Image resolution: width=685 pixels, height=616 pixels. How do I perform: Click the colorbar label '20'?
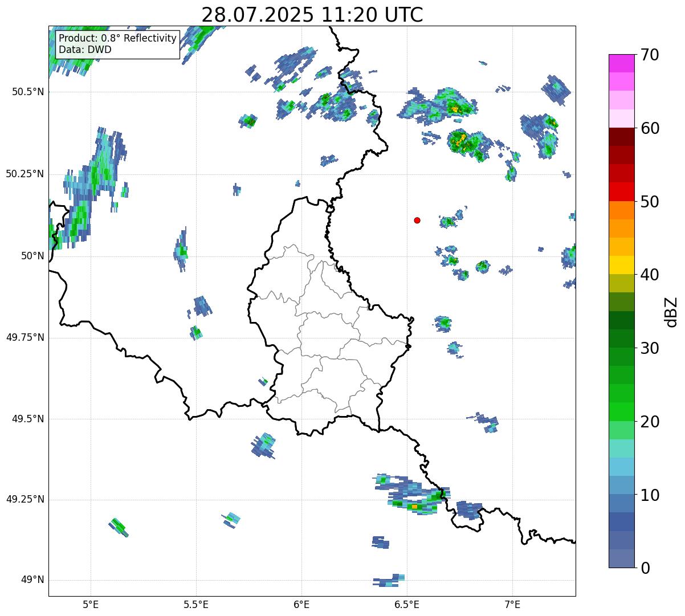pyautogui.click(x=650, y=422)
